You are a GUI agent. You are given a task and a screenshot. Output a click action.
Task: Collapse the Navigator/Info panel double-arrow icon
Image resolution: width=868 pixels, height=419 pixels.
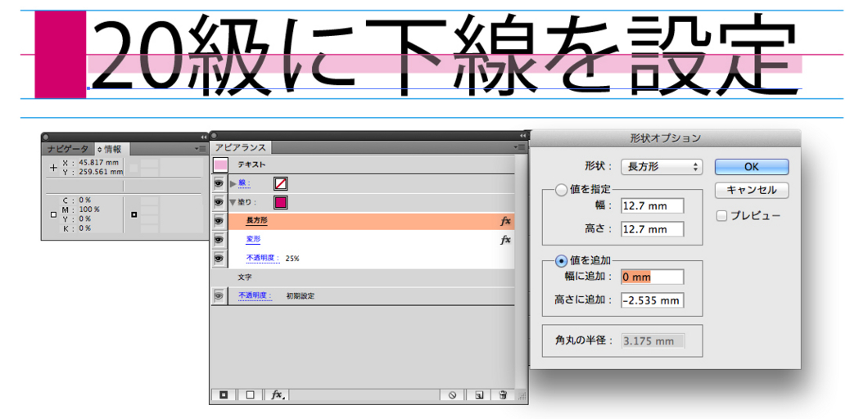click(x=203, y=137)
